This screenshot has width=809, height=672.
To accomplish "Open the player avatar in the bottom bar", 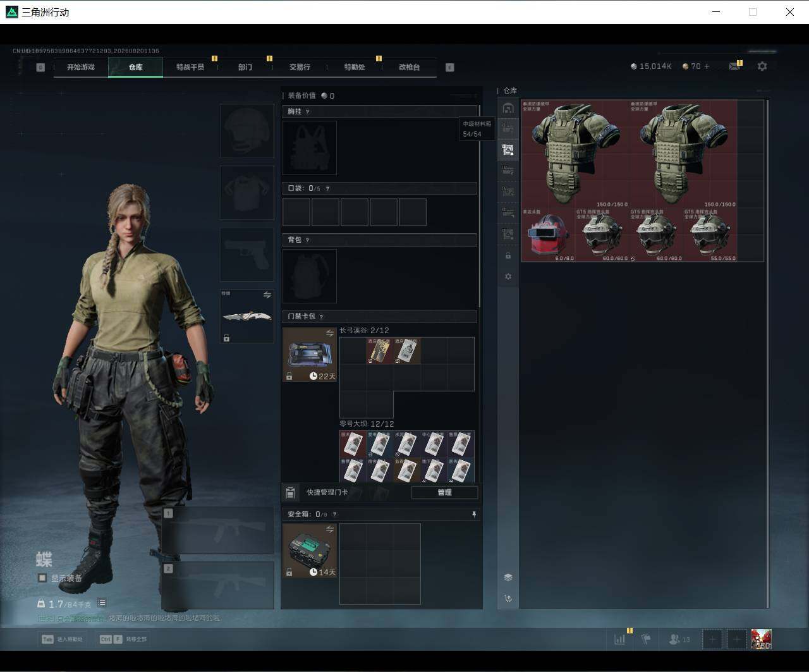I will (x=761, y=639).
